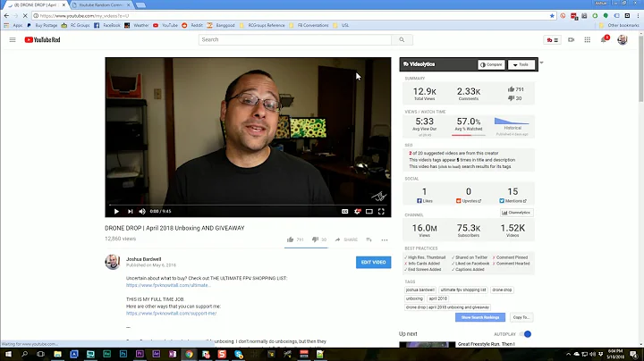Select the 'drone drop' tag
Image resolution: width=644 pixels, height=361 pixels.
pyautogui.click(x=502, y=290)
